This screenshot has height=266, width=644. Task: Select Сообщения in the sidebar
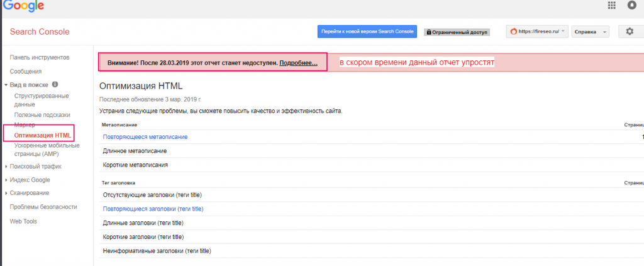click(26, 71)
